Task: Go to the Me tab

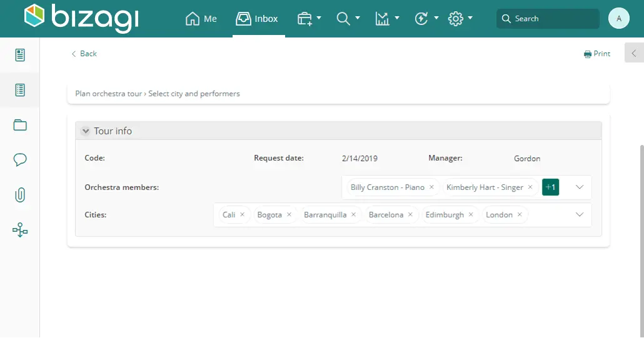Action: [x=201, y=19]
